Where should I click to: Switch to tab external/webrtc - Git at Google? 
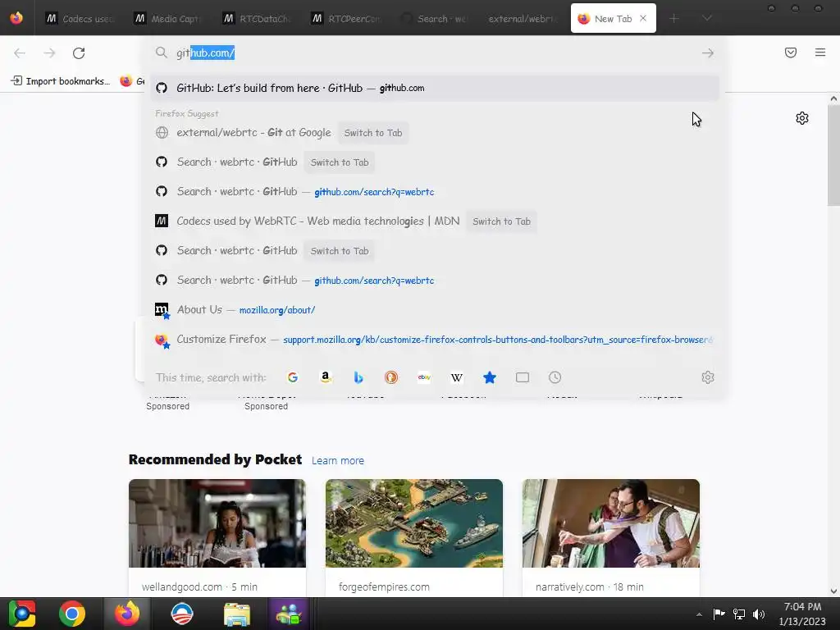pyautogui.click(x=373, y=133)
